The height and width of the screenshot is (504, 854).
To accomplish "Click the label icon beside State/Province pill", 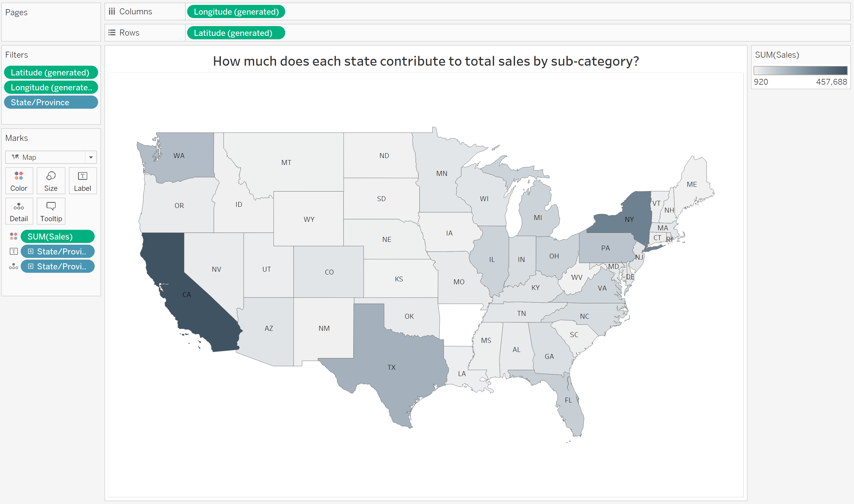I will 13,251.
